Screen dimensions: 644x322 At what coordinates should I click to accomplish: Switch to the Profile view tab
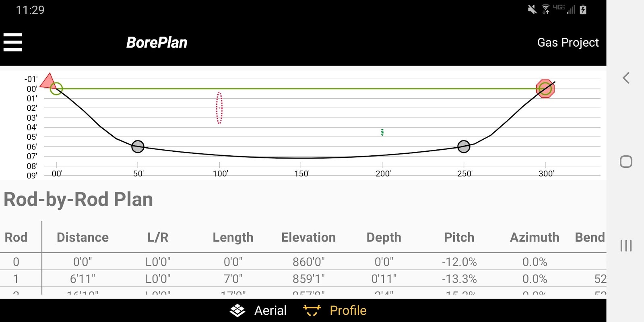[335, 310]
